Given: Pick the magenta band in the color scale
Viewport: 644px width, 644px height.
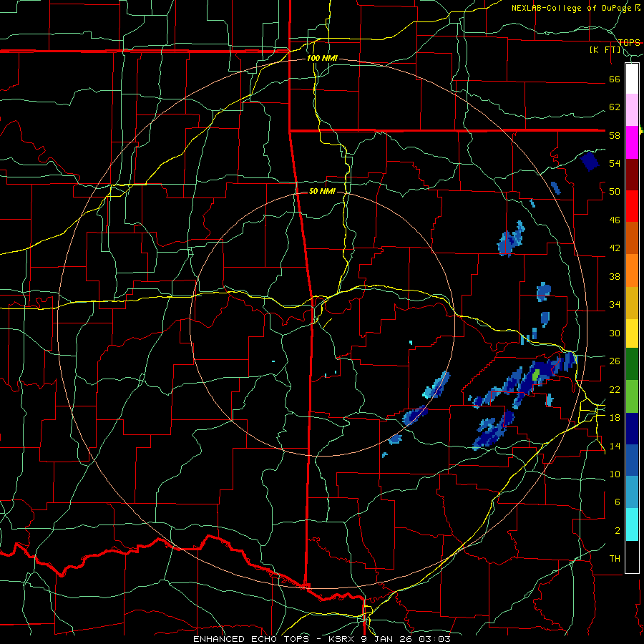Looking at the screenshot, I should click(x=632, y=142).
